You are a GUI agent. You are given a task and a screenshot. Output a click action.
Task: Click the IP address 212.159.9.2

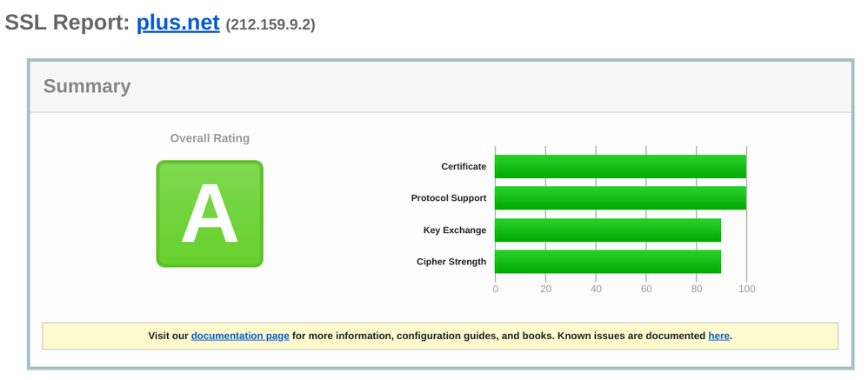click(x=270, y=25)
